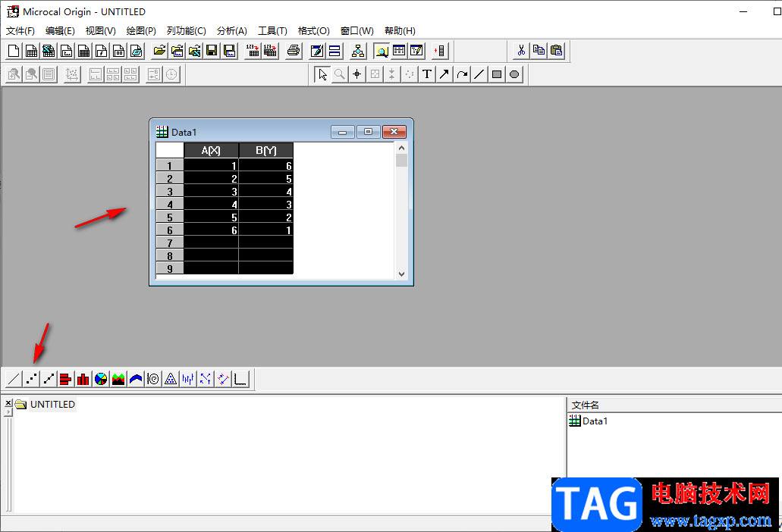Click the Add New Columns icon
The image size is (782, 532).
pyautogui.click(x=440, y=51)
